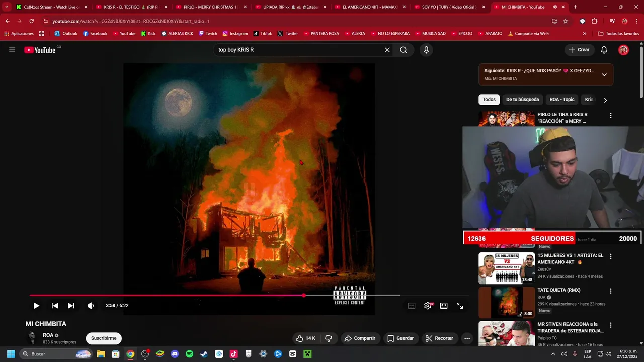
Task: Enter fullscreen video mode
Action: (x=460, y=306)
